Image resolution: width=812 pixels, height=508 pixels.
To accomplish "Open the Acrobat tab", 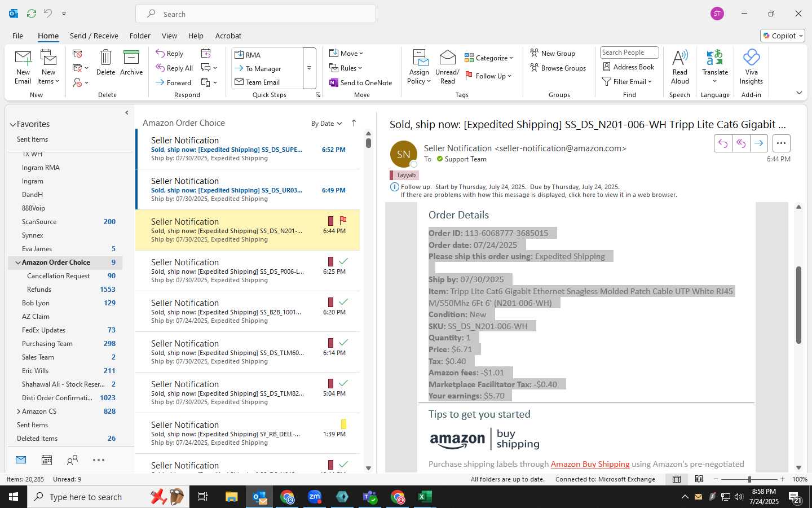I will click(x=228, y=36).
